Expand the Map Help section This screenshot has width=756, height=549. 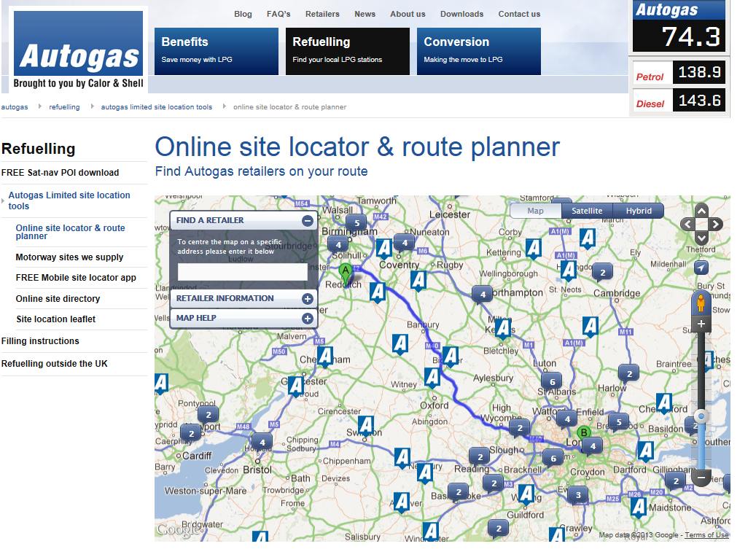(308, 319)
